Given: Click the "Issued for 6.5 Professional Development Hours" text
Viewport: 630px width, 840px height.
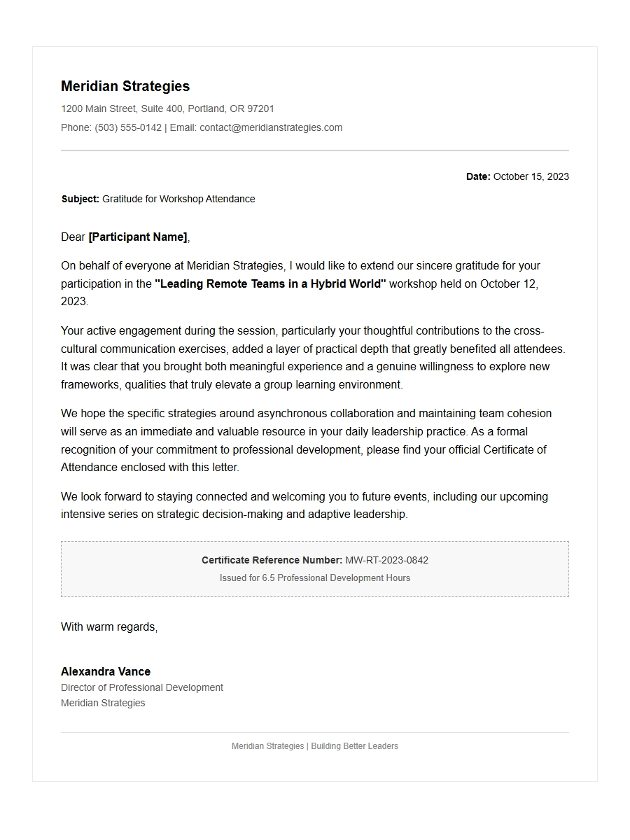Looking at the screenshot, I should tap(315, 577).
